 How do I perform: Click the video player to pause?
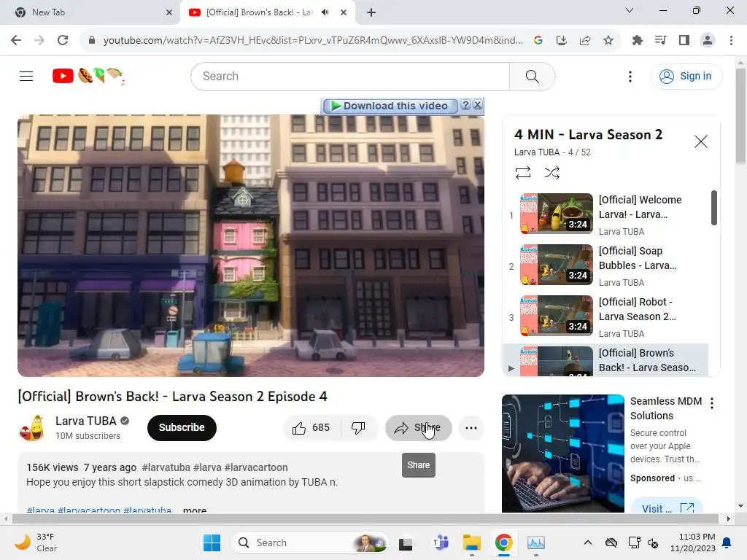point(251,246)
